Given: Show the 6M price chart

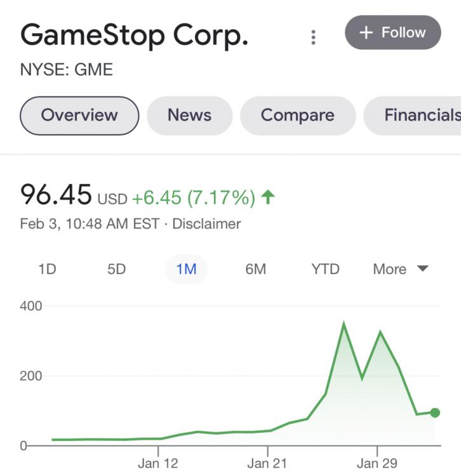Looking at the screenshot, I should 255,269.
